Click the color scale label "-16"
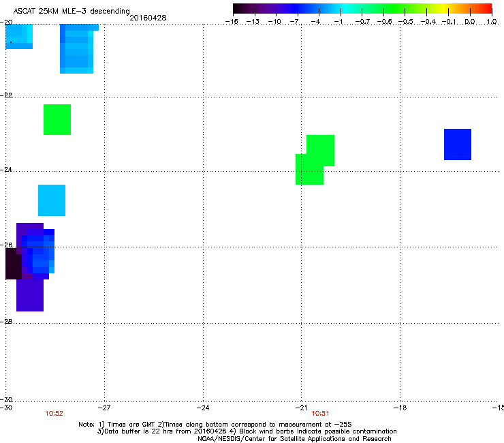The height and width of the screenshot is (443, 504). pos(232,22)
